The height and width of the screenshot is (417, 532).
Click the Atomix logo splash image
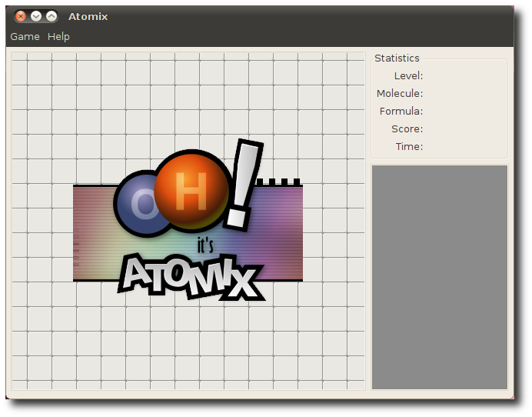tap(188, 220)
